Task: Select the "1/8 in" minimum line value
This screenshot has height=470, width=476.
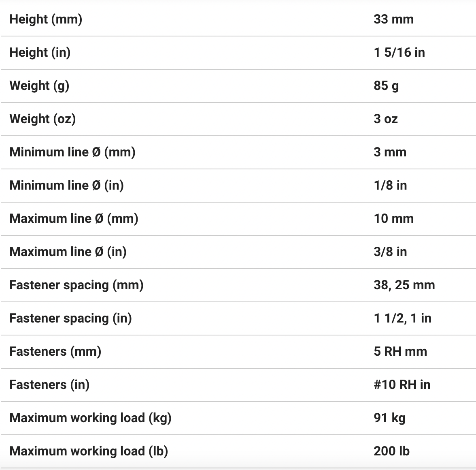Action: click(x=390, y=185)
